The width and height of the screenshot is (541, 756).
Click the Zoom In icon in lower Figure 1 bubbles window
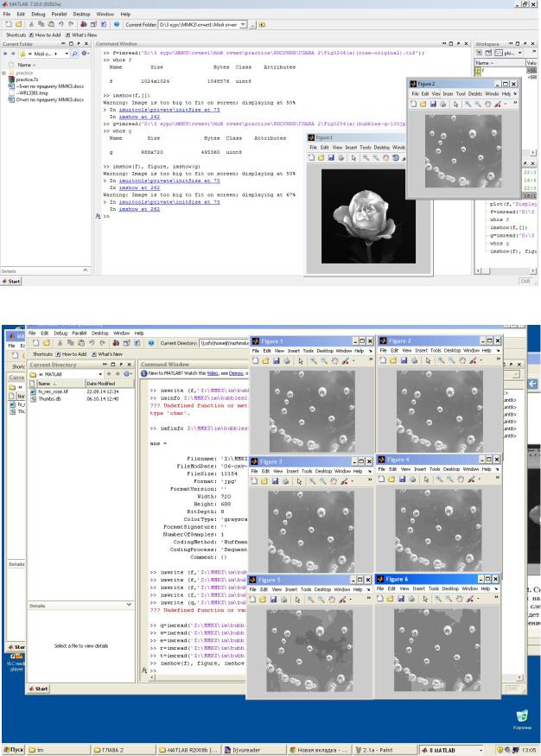click(314, 360)
